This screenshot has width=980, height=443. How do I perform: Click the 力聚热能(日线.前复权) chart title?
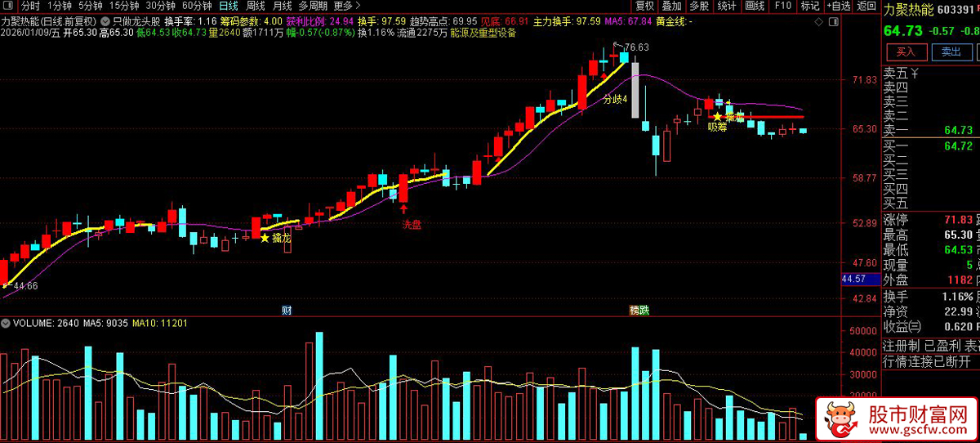coord(49,20)
